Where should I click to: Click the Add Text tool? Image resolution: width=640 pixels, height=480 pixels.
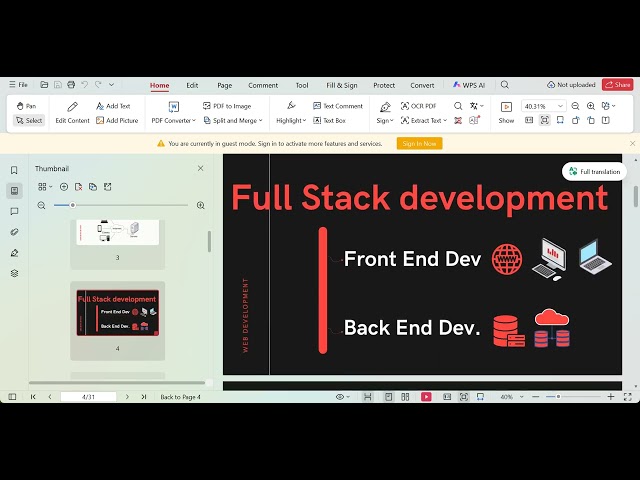113,106
